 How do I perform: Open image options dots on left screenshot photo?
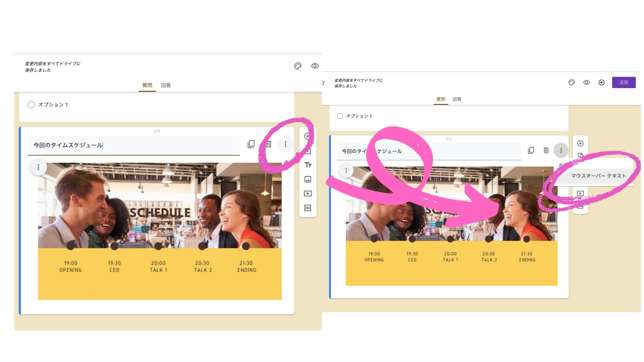[39, 167]
